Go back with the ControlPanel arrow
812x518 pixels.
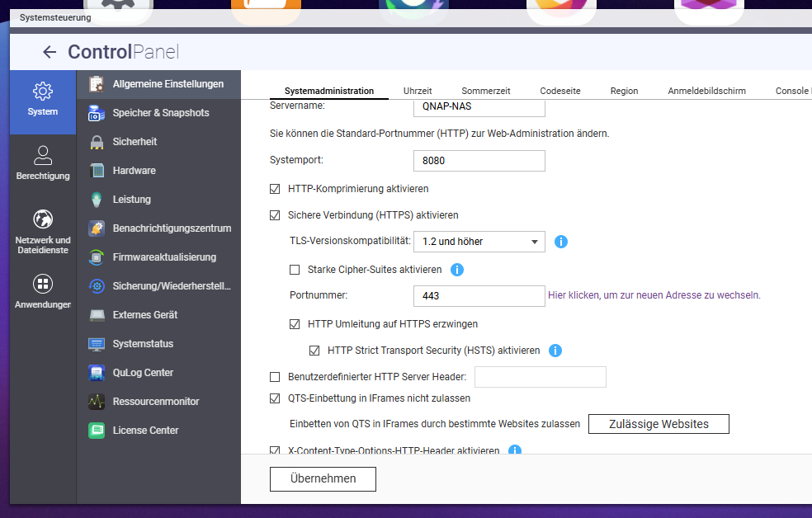click(50, 52)
